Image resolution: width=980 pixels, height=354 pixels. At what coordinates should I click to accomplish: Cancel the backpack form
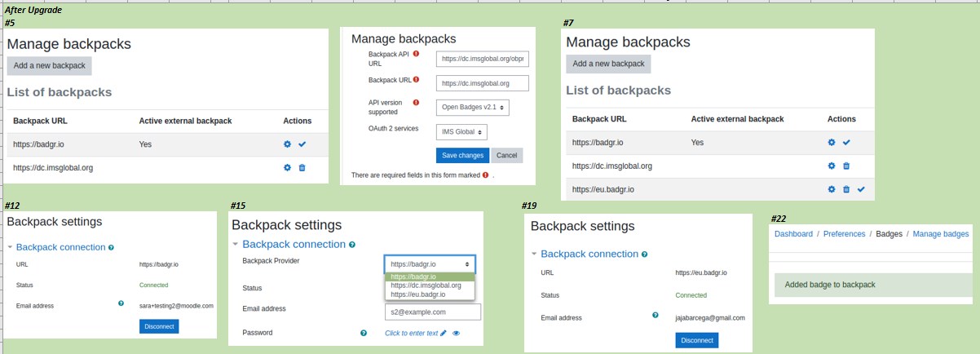[x=506, y=155]
